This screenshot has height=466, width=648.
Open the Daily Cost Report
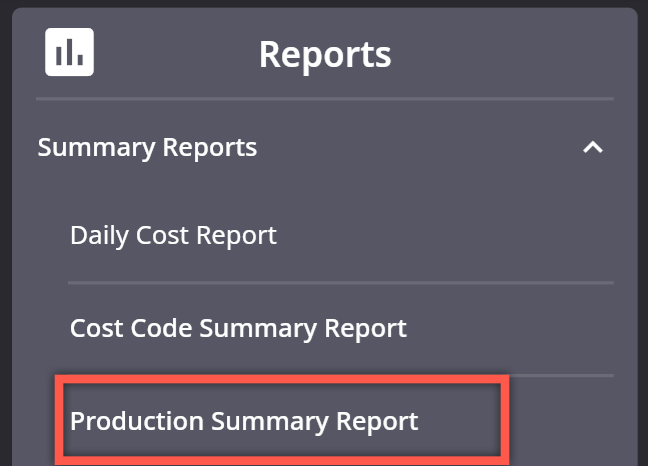click(x=173, y=235)
